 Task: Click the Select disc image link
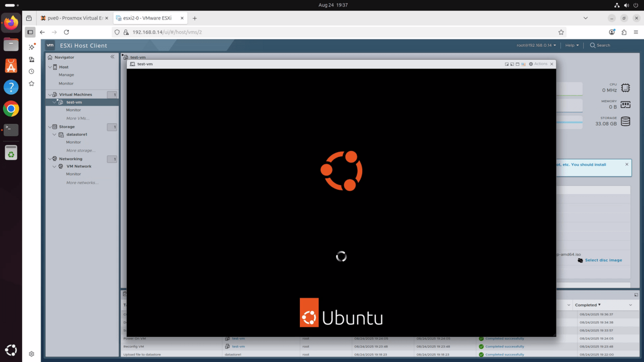pyautogui.click(x=603, y=260)
